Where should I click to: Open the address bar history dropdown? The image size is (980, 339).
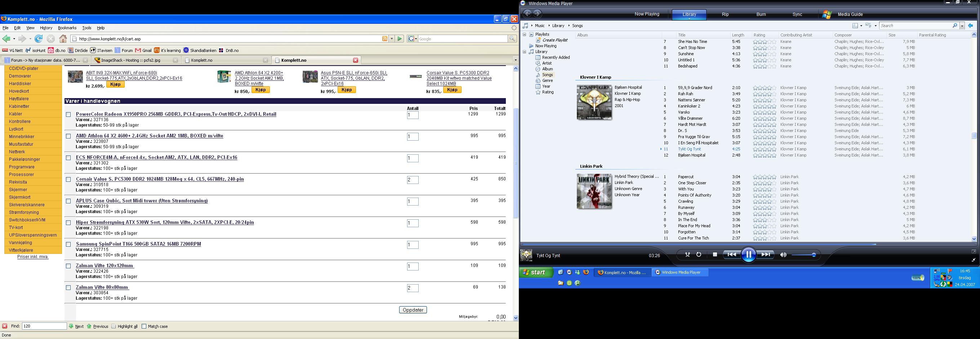pyautogui.click(x=392, y=39)
